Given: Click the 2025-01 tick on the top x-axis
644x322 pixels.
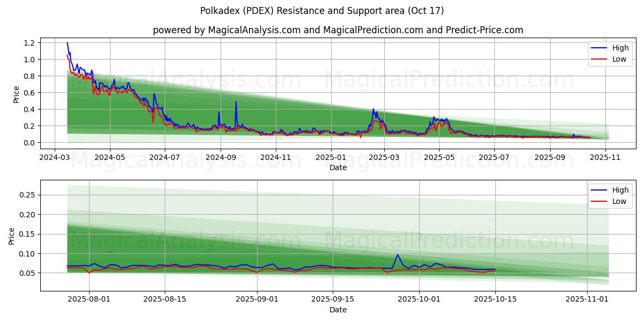Looking at the screenshot, I should (x=331, y=157).
